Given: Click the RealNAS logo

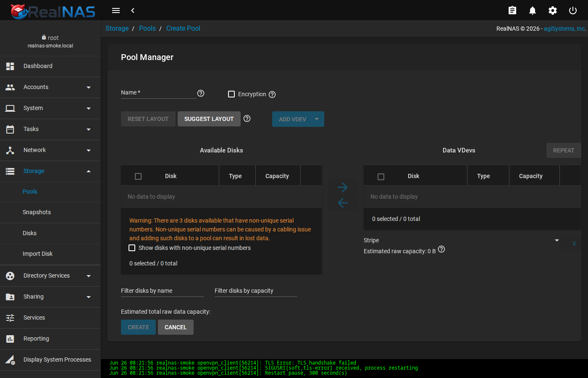Looking at the screenshot, I should click(x=53, y=11).
